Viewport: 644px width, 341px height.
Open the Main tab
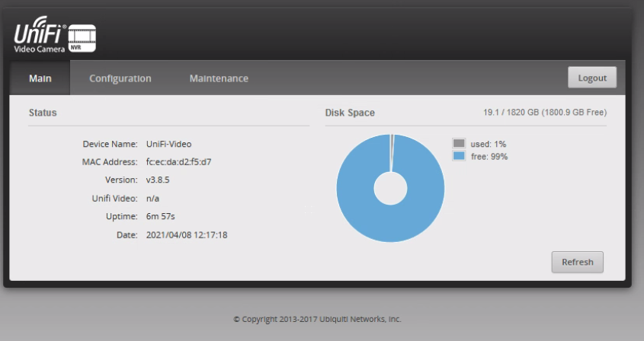(40, 78)
